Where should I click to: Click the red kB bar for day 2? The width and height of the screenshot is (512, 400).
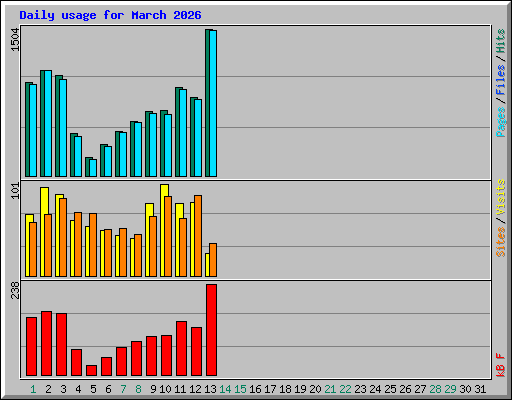click(46, 344)
